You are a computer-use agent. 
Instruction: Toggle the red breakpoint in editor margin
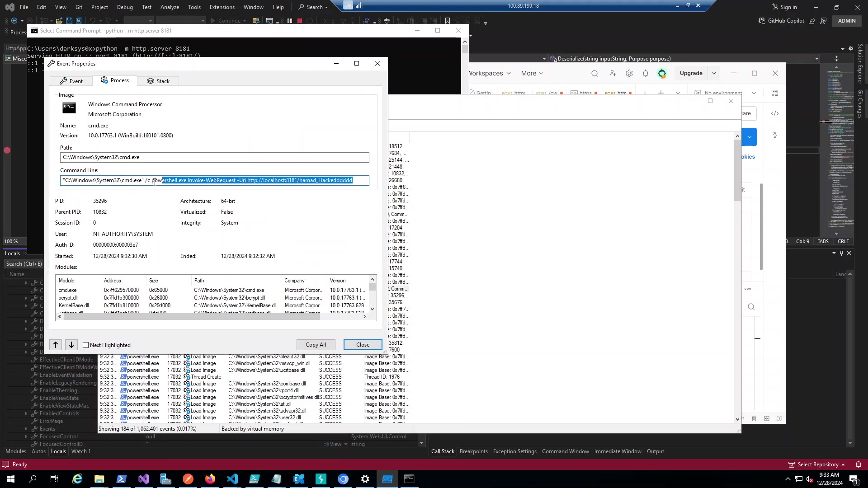(x=7, y=150)
